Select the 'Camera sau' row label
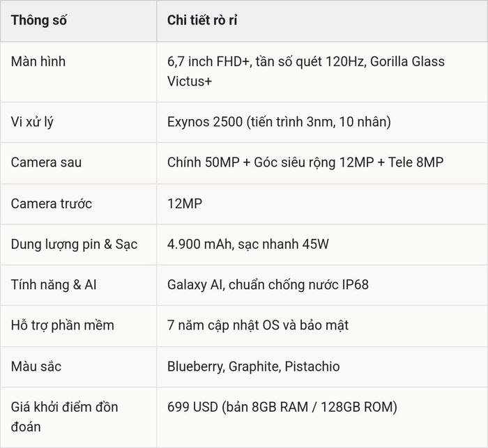This screenshot has height=448, width=488. pyautogui.click(x=46, y=162)
